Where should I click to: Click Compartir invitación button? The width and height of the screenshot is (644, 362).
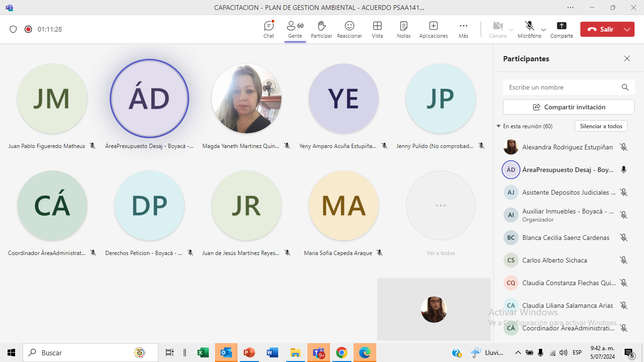(569, 107)
